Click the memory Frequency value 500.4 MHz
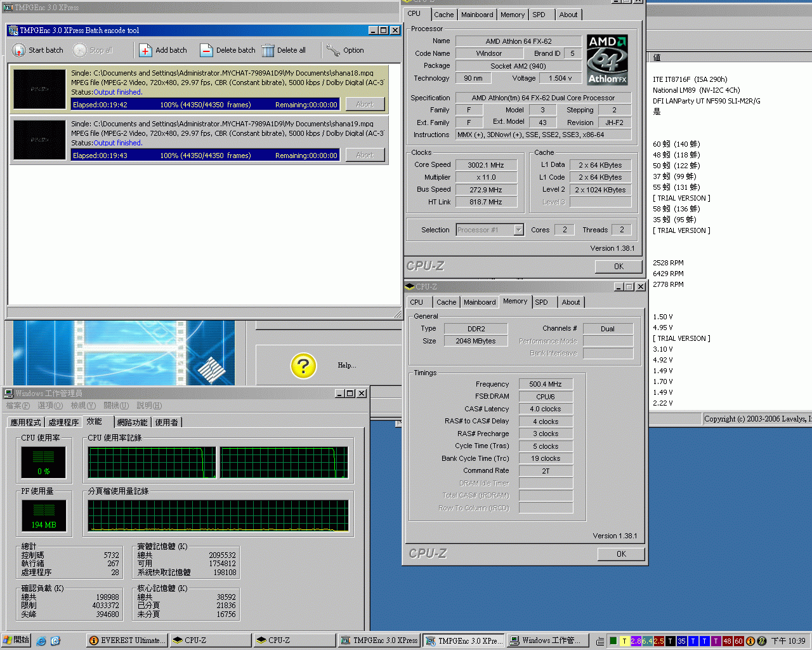This screenshot has width=812, height=650. [546, 384]
